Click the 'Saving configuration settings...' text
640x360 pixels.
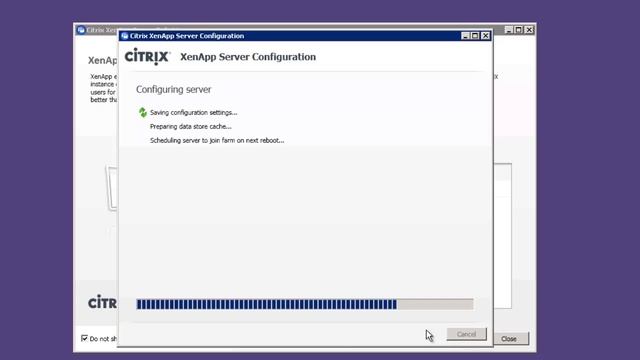click(x=193, y=113)
